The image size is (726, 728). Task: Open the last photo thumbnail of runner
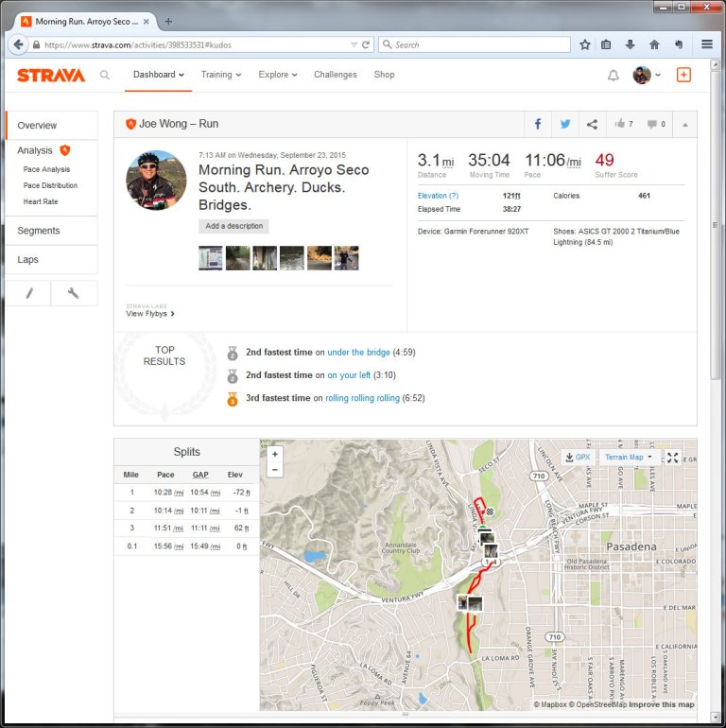tap(346, 258)
